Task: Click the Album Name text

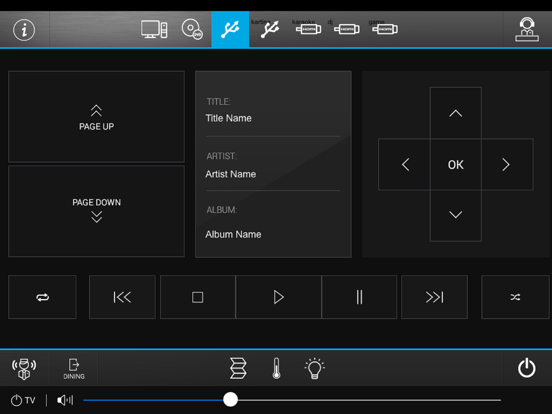Action: point(233,234)
